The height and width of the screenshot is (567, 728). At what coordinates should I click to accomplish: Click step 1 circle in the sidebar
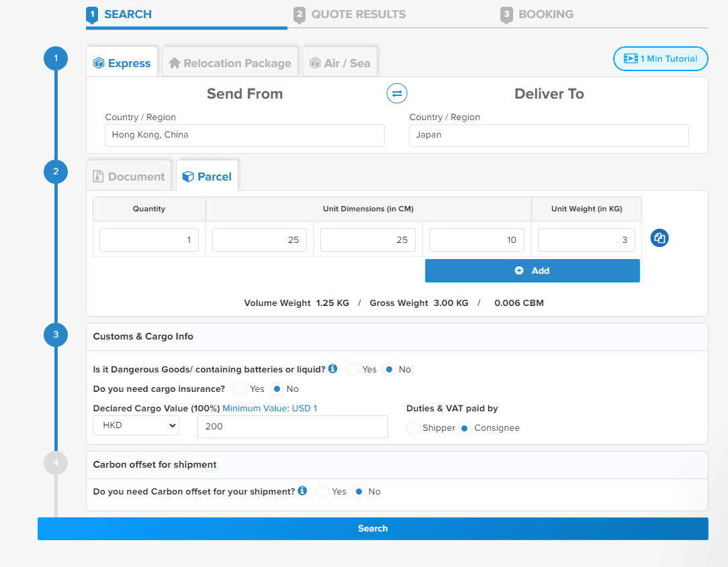(56, 59)
